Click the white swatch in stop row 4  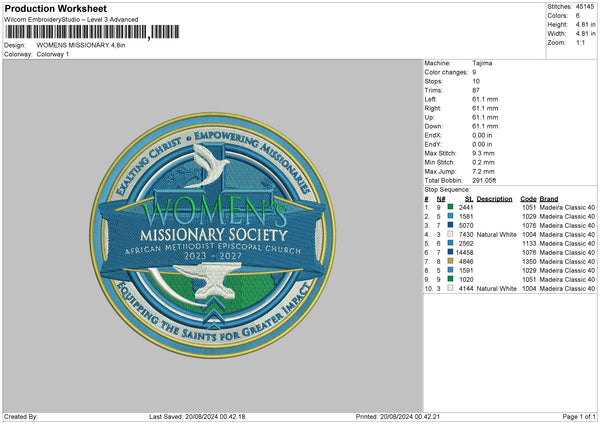(450, 234)
